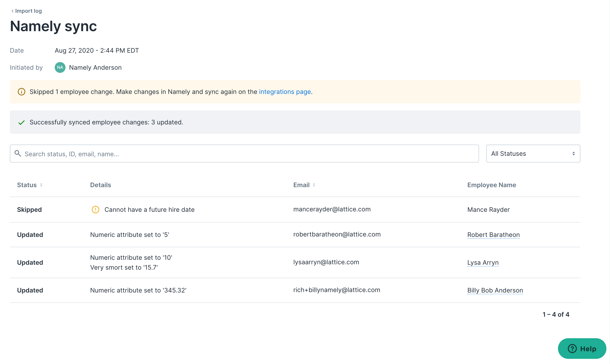Open the All Statuses dropdown
610x364 pixels.
tap(533, 154)
